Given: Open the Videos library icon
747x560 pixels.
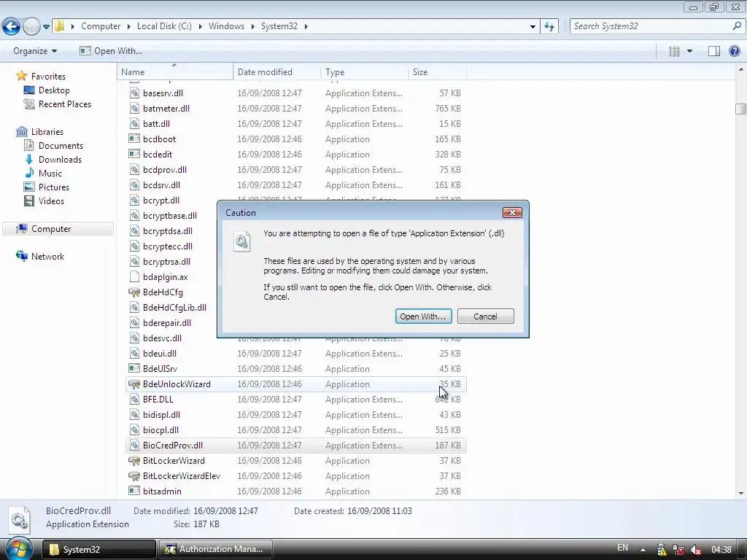Looking at the screenshot, I should click(29, 201).
